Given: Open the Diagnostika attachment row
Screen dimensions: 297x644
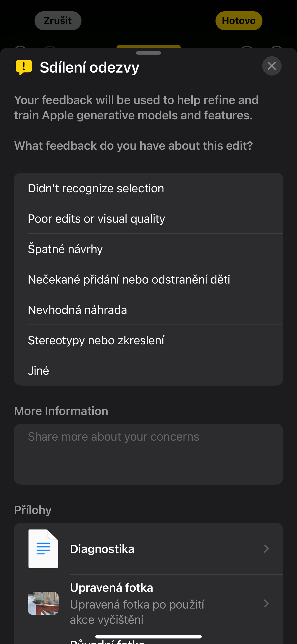Looking at the screenshot, I should click(x=150, y=549).
